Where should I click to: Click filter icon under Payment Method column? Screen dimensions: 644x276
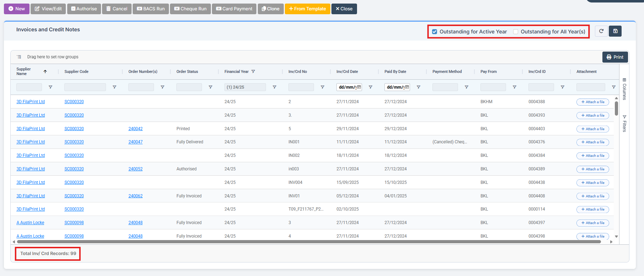[x=467, y=87]
